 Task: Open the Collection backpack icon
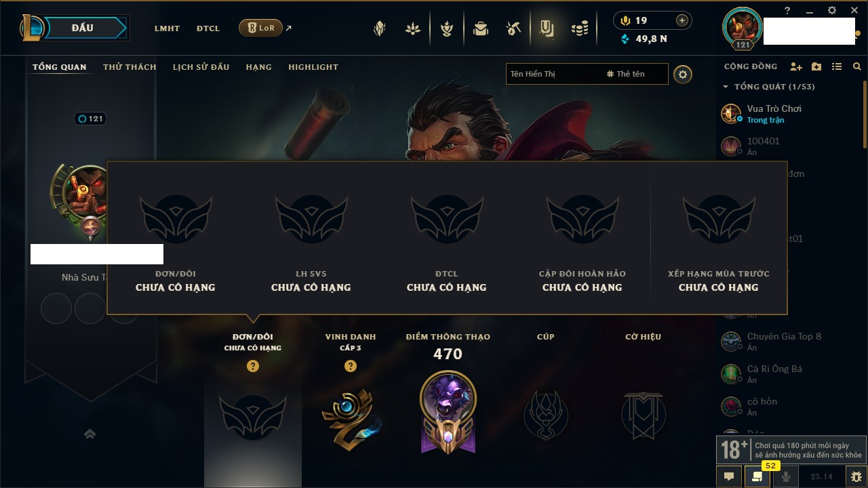click(481, 28)
